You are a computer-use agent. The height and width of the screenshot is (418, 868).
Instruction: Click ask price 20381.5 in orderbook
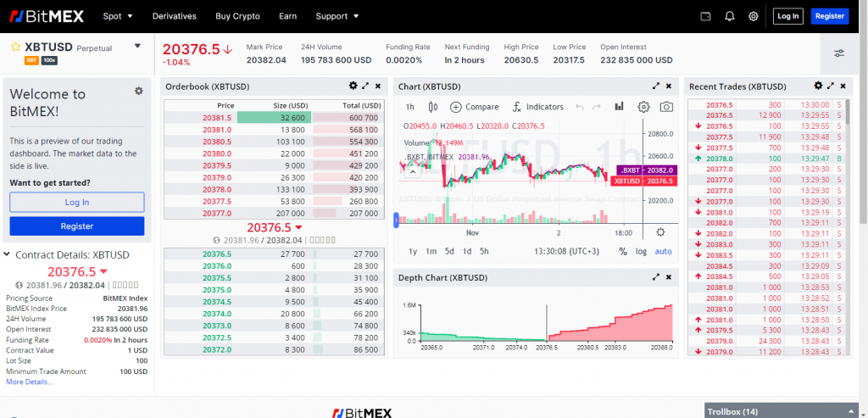217,117
